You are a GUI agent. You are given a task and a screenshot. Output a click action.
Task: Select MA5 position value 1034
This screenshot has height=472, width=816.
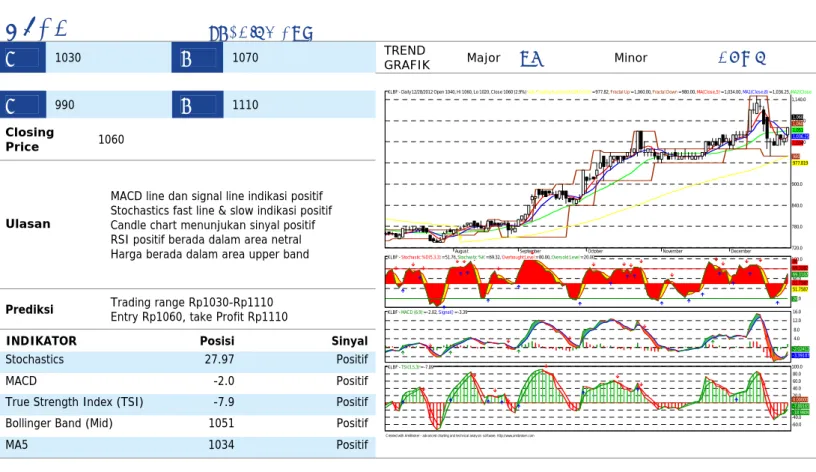click(x=221, y=445)
